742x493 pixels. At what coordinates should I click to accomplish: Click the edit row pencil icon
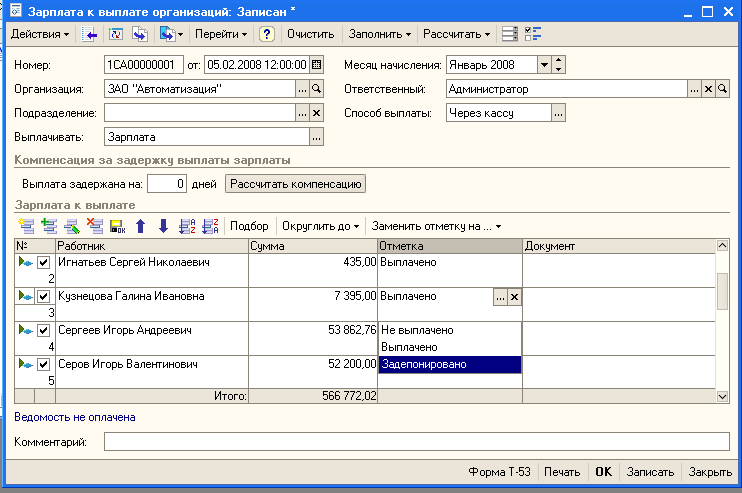pyautogui.click(x=72, y=226)
